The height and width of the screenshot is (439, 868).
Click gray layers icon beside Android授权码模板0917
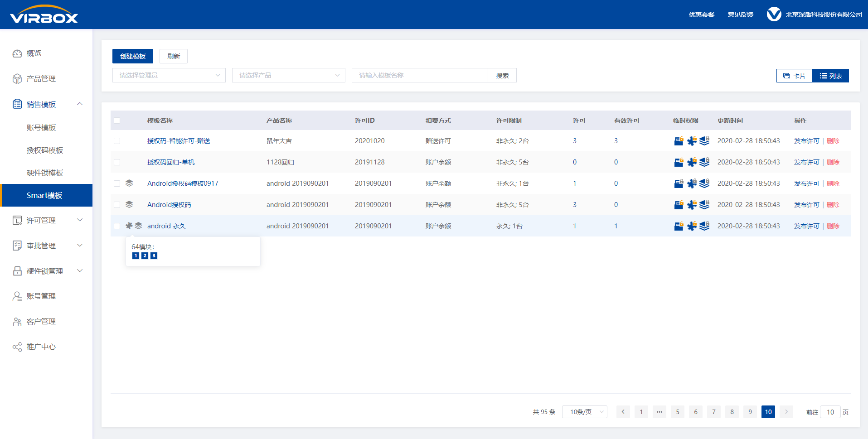(x=129, y=183)
